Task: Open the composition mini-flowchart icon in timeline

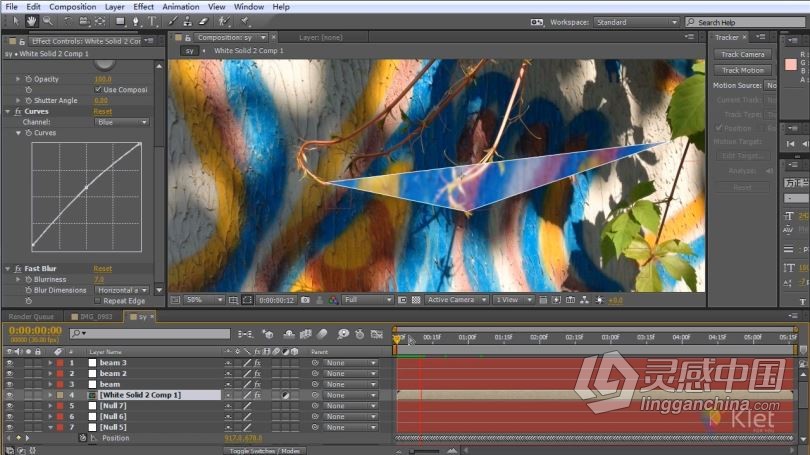Action: point(245,334)
